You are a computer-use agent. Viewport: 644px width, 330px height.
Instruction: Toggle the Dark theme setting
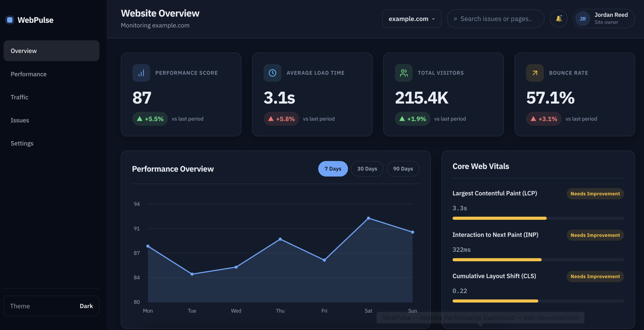click(x=52, y=306)
